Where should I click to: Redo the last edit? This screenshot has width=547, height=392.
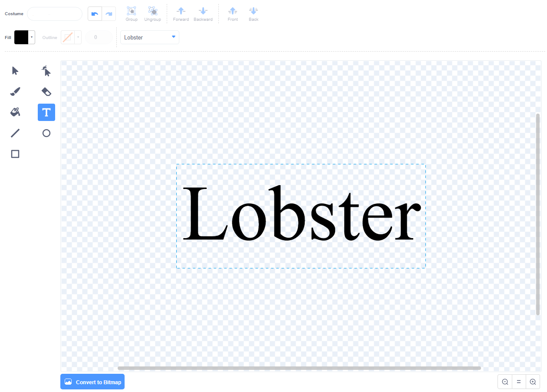109,13
